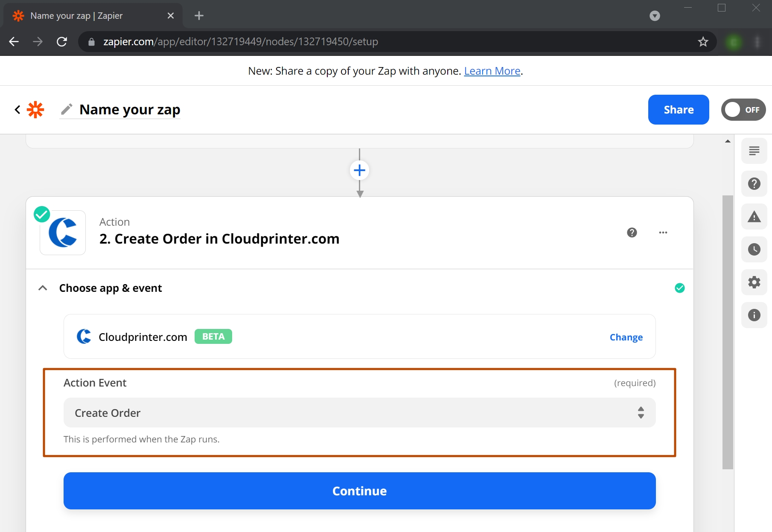Open zap history using the clock icon
Viewport: 772px width, 532px height.
(x=754, y=249)
